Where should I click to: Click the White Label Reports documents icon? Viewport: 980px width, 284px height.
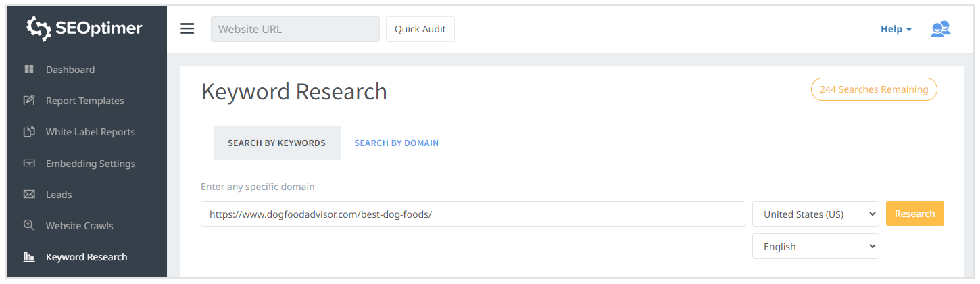[x=29, y=132]
